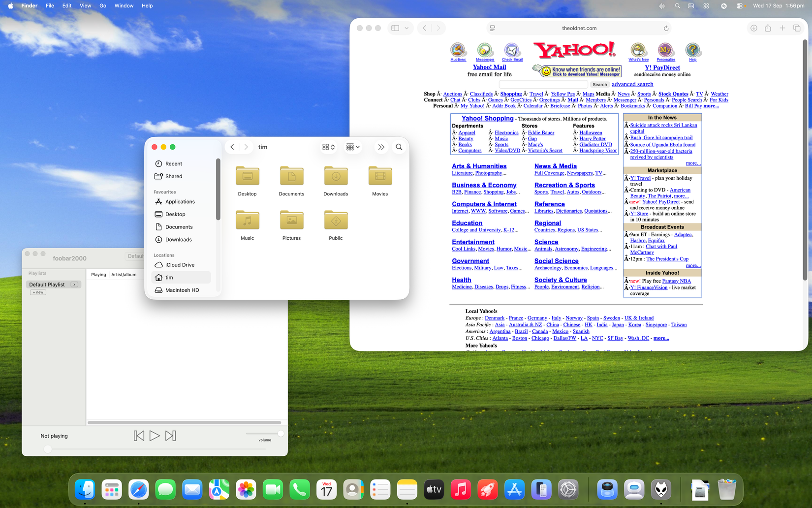The image size is (812, 508).
Task: Open Safari downloads button
Action: coord(753,28)
